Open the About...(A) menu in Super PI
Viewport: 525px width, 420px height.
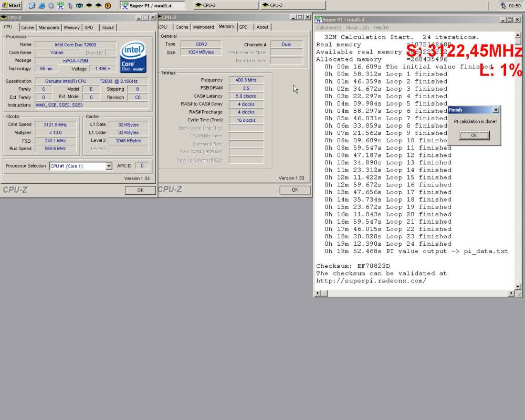pyautogui.click(x=357, y=27)
